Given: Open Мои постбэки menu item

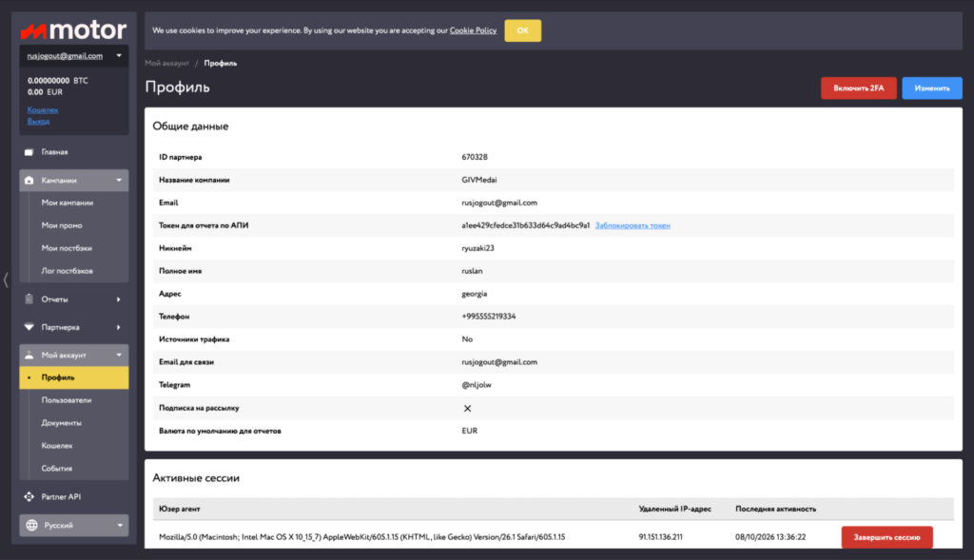Looking at the screenshot, I should (67, 248).
